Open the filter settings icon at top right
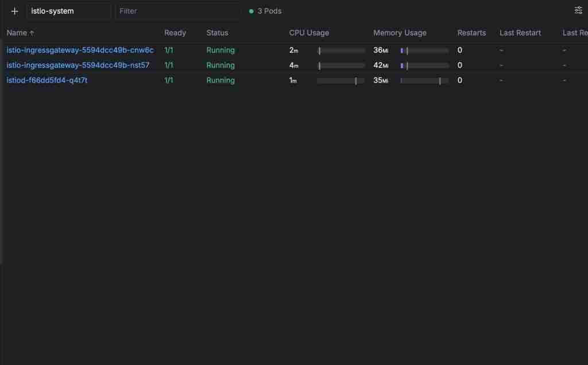The image size is (588, 365). 578,10
